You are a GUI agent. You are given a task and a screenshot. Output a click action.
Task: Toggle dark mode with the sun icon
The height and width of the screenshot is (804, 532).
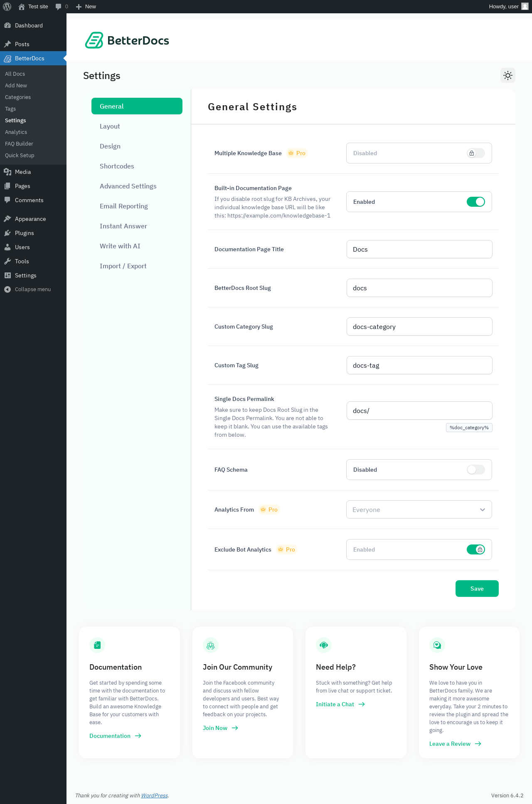508,75
